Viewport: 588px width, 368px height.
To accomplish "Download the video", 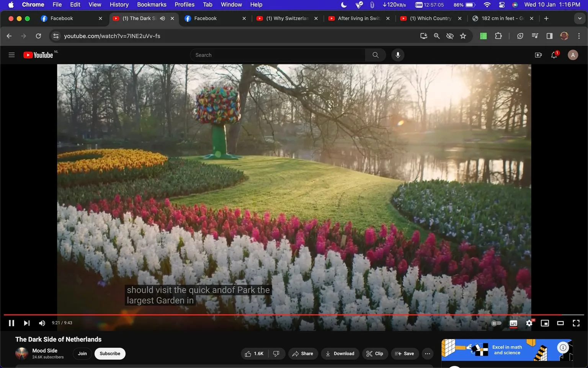I will (x=340, y=353).
